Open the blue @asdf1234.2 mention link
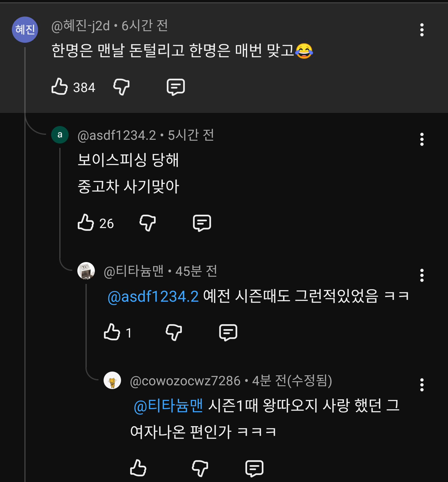This screenshot has width=448, height=482. (x=153, y=296)
